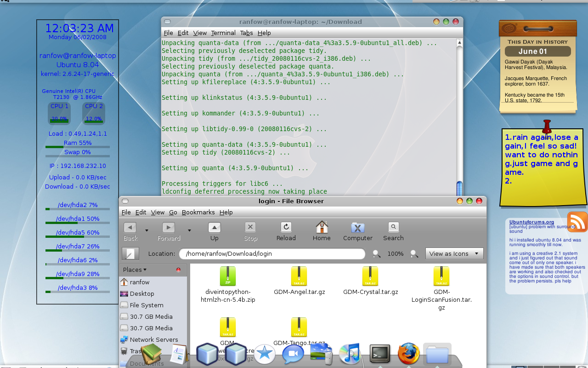Click the Location path input field

272,253
